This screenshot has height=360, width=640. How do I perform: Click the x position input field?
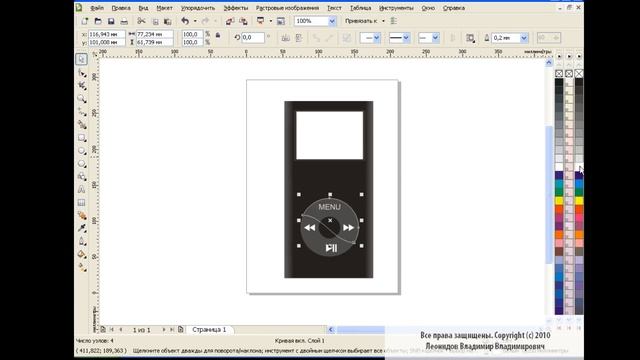tap(108, 34)
